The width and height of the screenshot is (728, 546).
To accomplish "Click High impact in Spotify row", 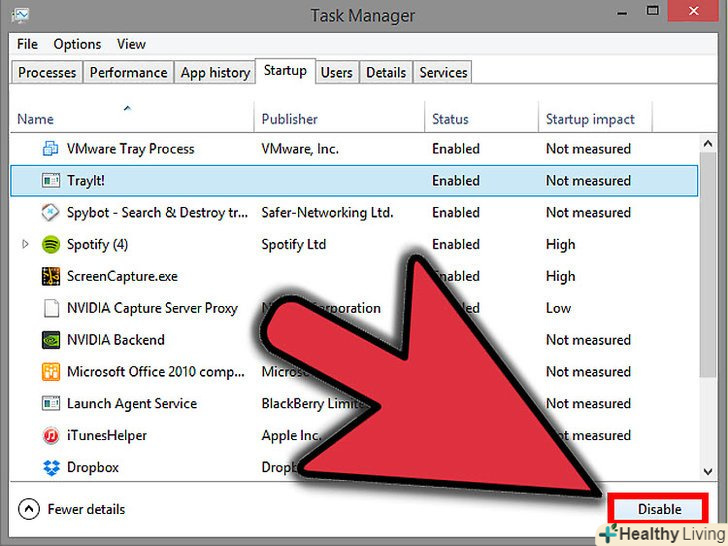I will [x=560, y=244].
